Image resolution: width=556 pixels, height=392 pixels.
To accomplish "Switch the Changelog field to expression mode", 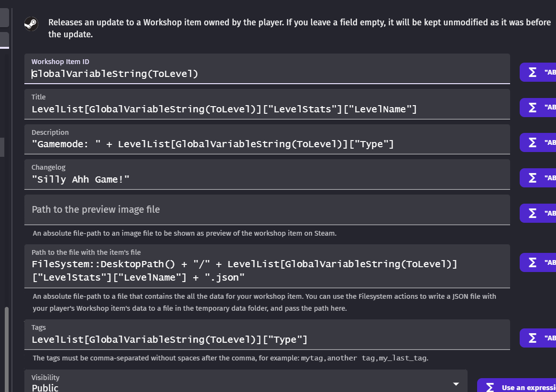I will (x=532, y=177).
